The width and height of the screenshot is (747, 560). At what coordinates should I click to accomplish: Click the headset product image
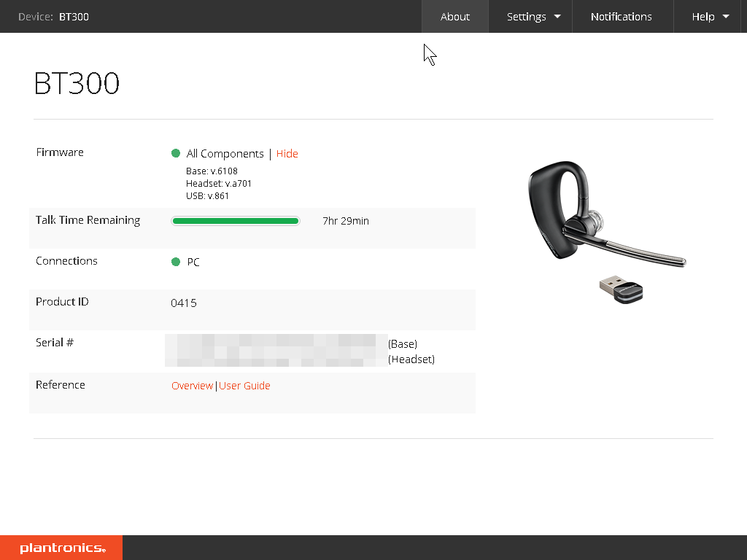tap(606, 214)
